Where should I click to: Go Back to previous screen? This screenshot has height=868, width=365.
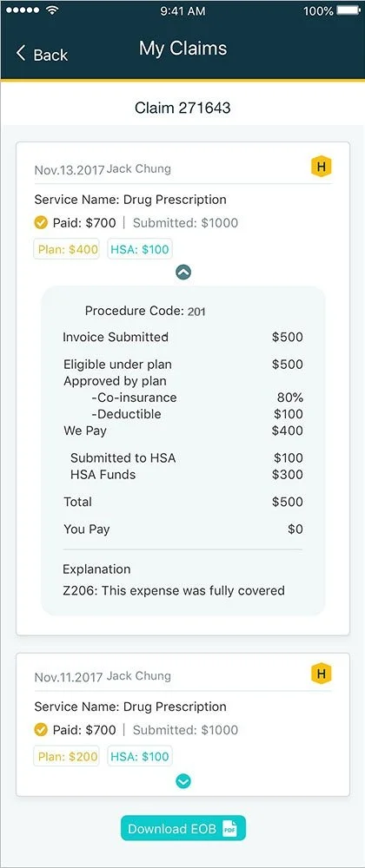tap(42, 54)
